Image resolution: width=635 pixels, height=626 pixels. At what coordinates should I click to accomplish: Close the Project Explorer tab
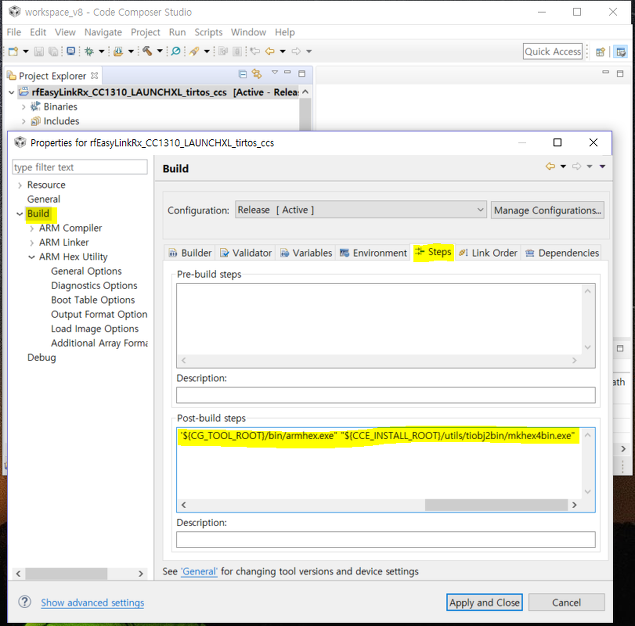95,75
